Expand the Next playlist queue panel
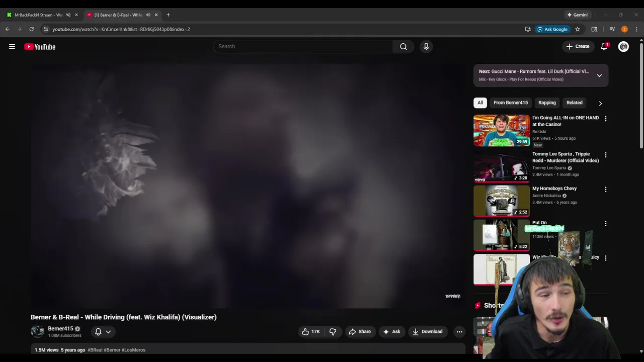644x362 pixels. point(599,75)
